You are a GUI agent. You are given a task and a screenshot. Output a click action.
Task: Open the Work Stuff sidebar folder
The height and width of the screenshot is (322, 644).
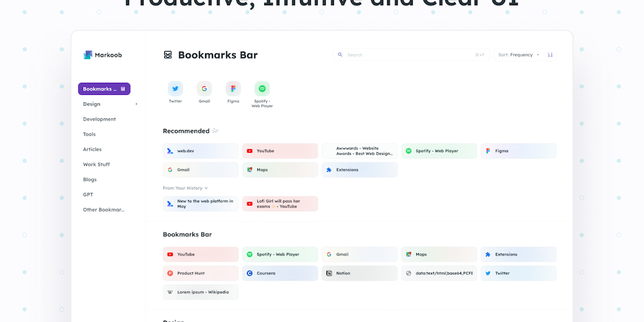[96, 164]
